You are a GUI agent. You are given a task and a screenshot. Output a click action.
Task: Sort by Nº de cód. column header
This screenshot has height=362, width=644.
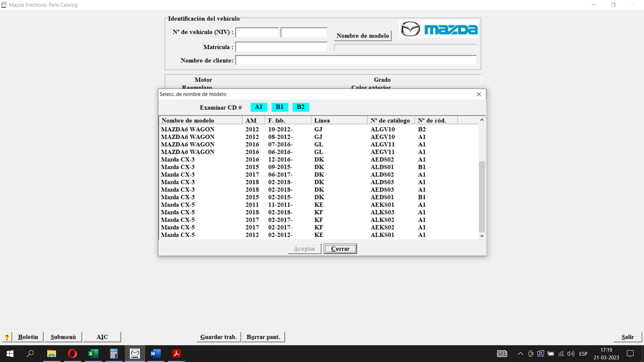pyautogui.click(x=436, y=121)
